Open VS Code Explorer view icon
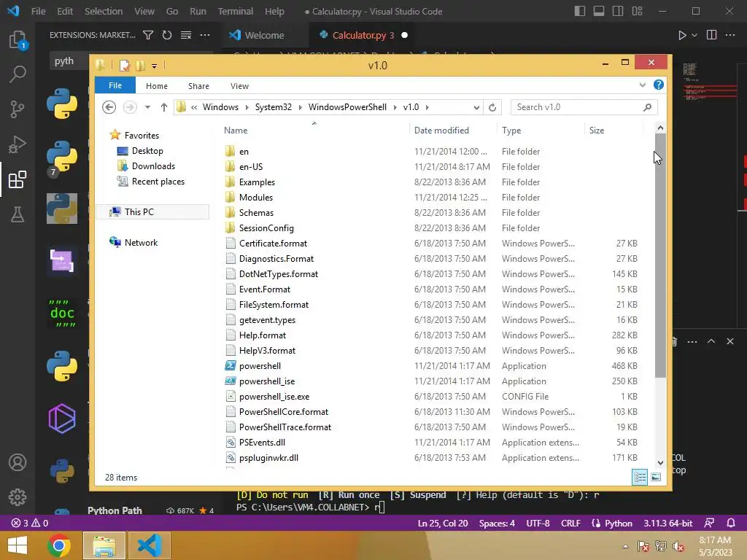 (x=18, y=39)
